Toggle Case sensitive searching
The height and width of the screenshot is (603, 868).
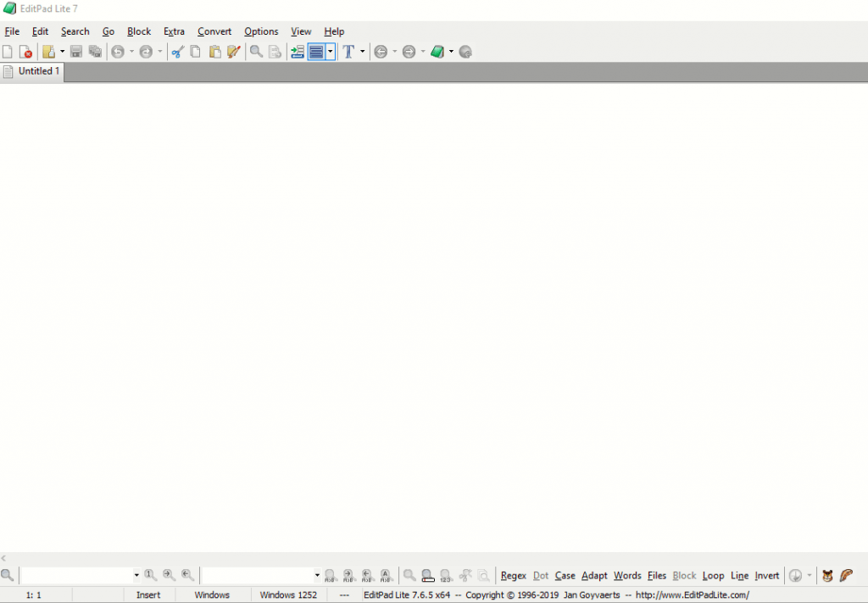point(565,575)
